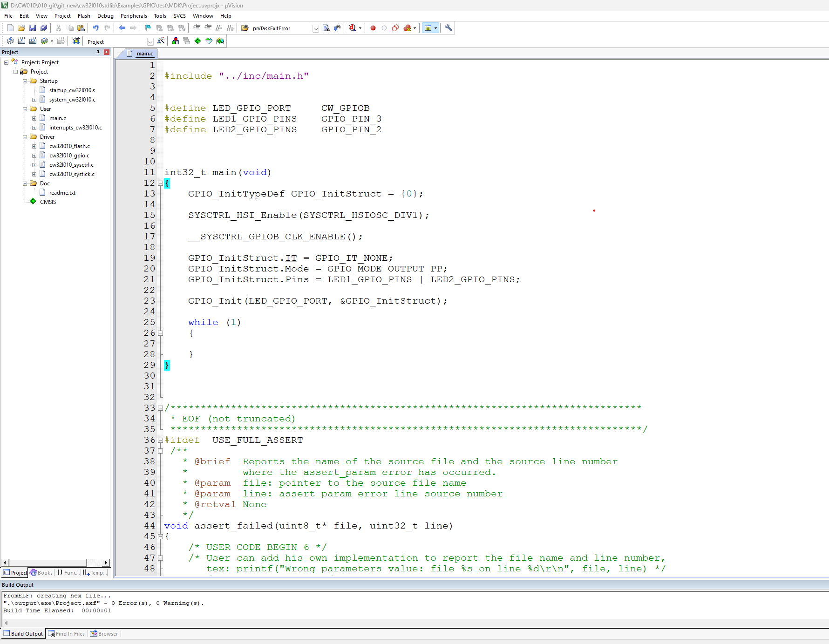Viewport: 829px width, 644px height.
Task: Collapse the Doc group in the tree
Action: coord(25,183)
